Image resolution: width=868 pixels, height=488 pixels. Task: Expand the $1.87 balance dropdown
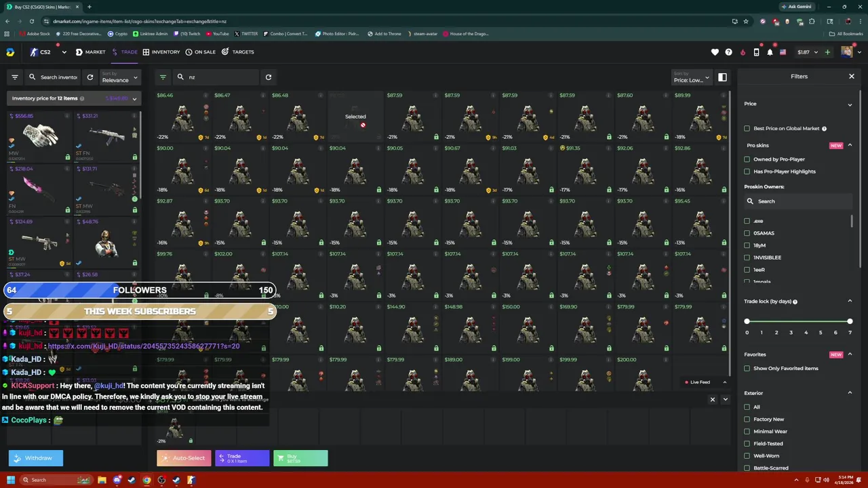coord(816,52)
